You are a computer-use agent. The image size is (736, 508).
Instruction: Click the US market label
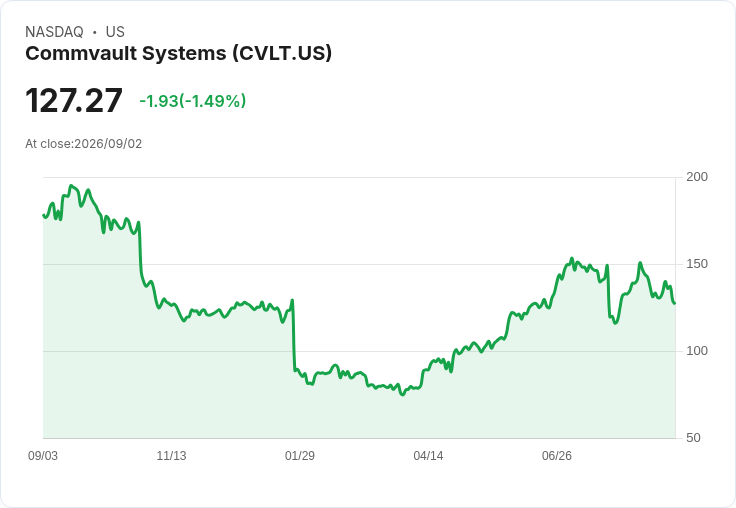coord(115,32)
